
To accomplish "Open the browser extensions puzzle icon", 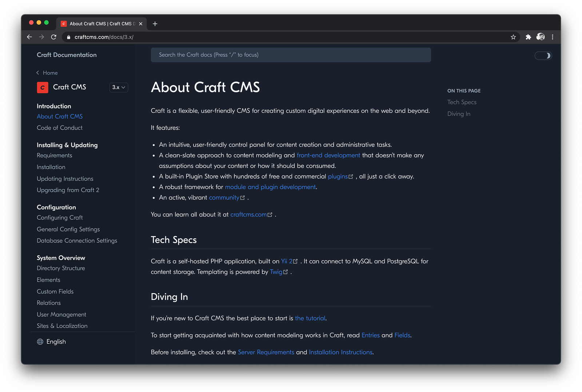I will (x=528, y=37).
